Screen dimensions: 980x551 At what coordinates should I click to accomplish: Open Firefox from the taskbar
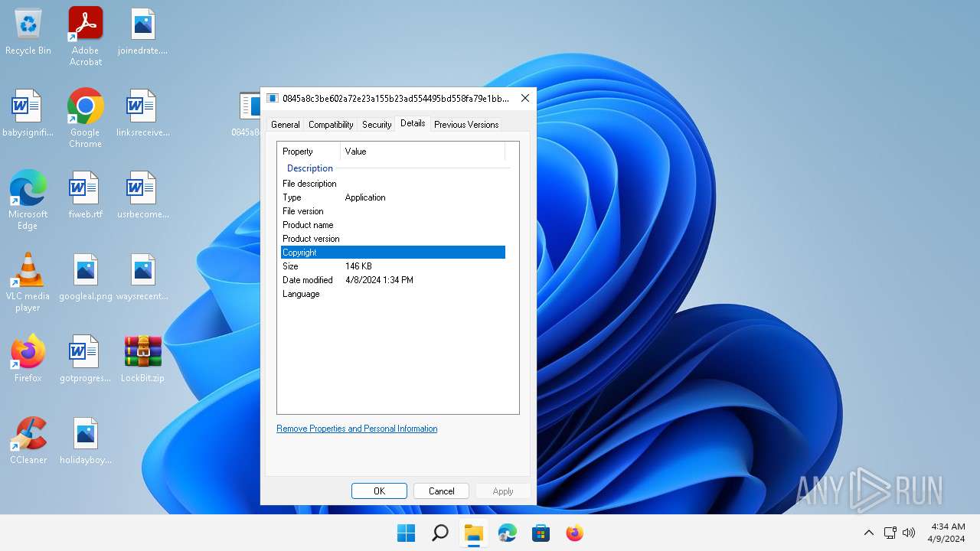(574, 533)
